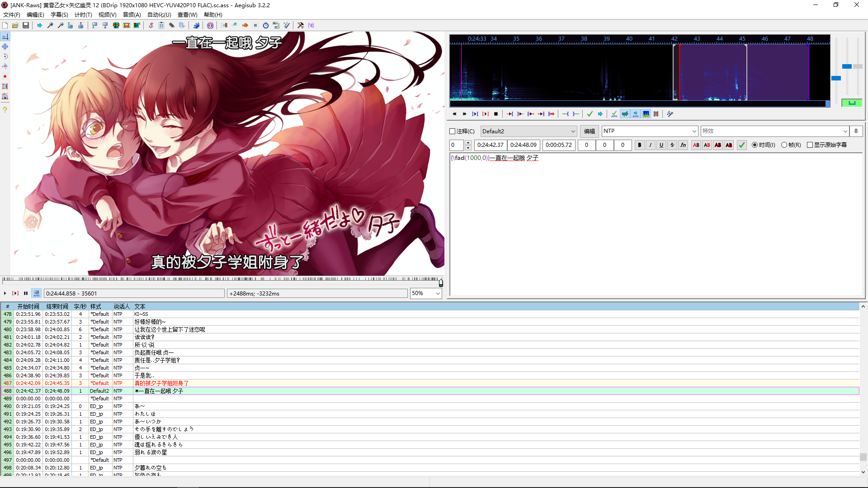Pause video playback
Image resolution: width=868 pixels, height=488 pixels.
(x=26, y=293)
